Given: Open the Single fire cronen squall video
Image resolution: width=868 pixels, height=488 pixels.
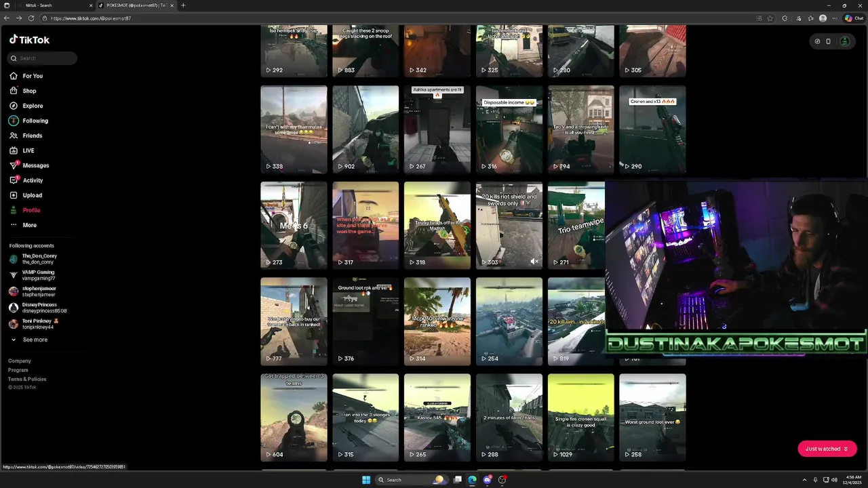Looking at the screenshot, I should pyautogui.click(x=581, y=418).
